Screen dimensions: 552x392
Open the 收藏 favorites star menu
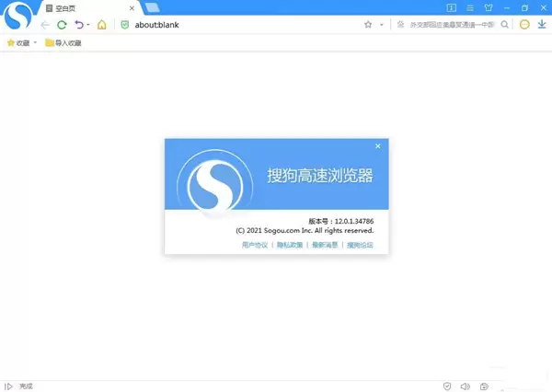18,42
